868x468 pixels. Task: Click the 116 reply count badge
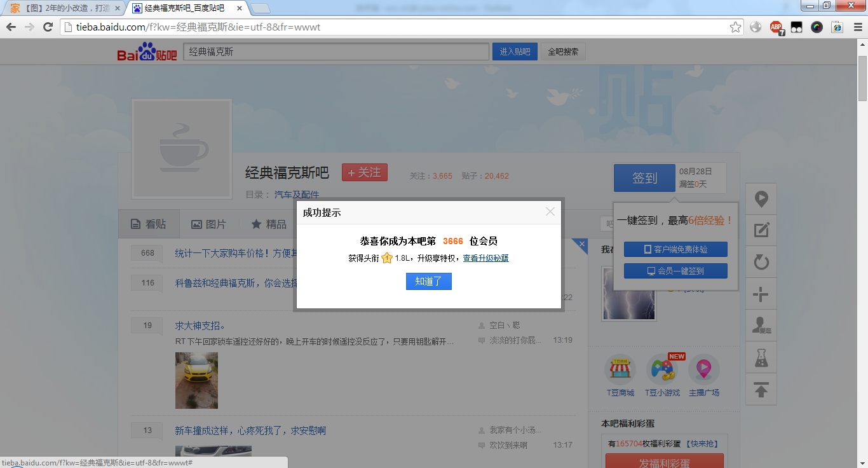pyautogui.click(x=147, y=282)
